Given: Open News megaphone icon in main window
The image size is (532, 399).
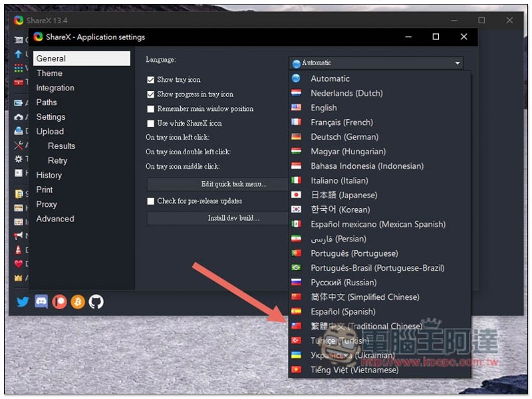Looking at the screenshot, I should click(x=19, y=235).
